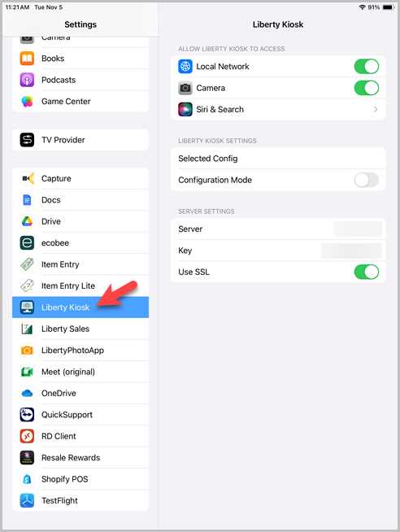Tap the Game Center icon

pyautogui.click(x=27, y=102)
